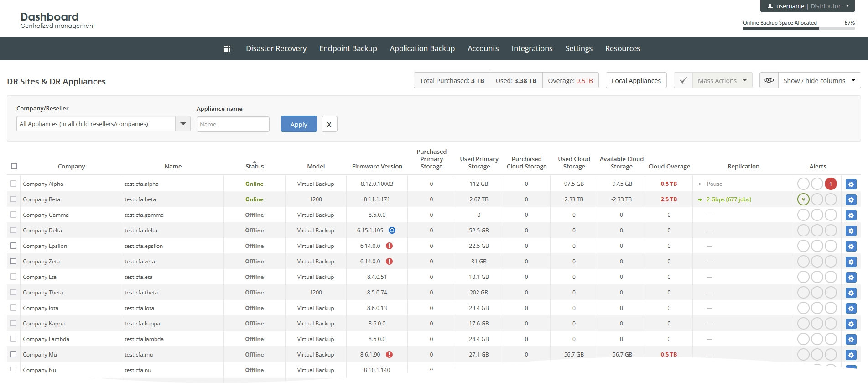Click the test.cfa.theta appliance name

click(141, 293)
